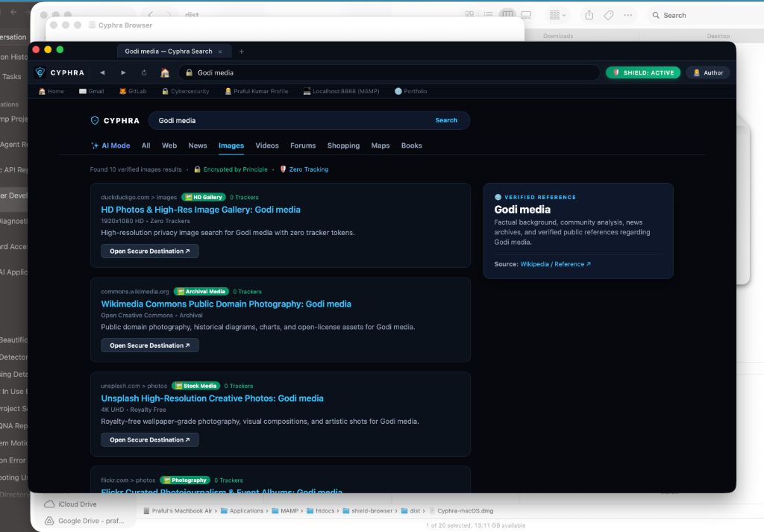The image size is (764, 532).
Task: Open Secure Destination for Unsplash result
Action: (x=149, y=440)
